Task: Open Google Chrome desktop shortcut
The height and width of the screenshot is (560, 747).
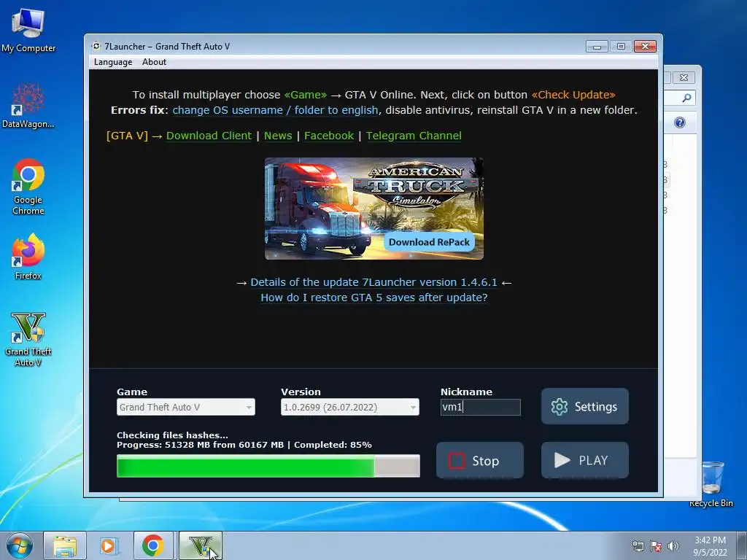Action: pos(28,187)
